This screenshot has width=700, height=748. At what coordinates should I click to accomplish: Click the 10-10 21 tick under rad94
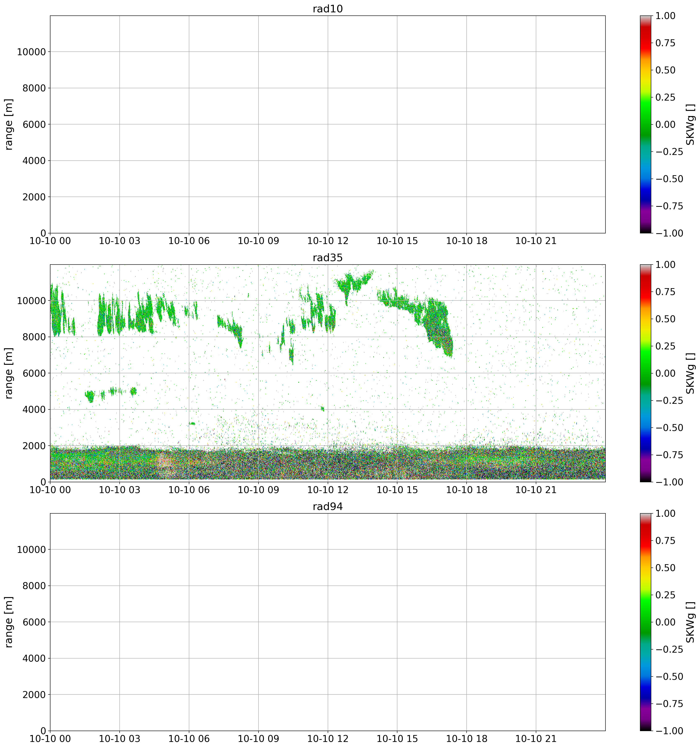pyautogui.click(x=536, y=739)
